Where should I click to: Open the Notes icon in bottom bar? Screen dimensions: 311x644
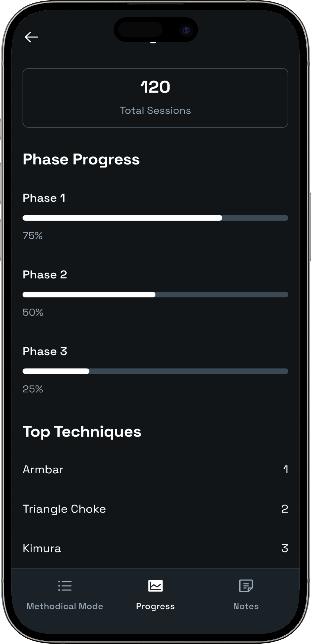click(246, 586)
